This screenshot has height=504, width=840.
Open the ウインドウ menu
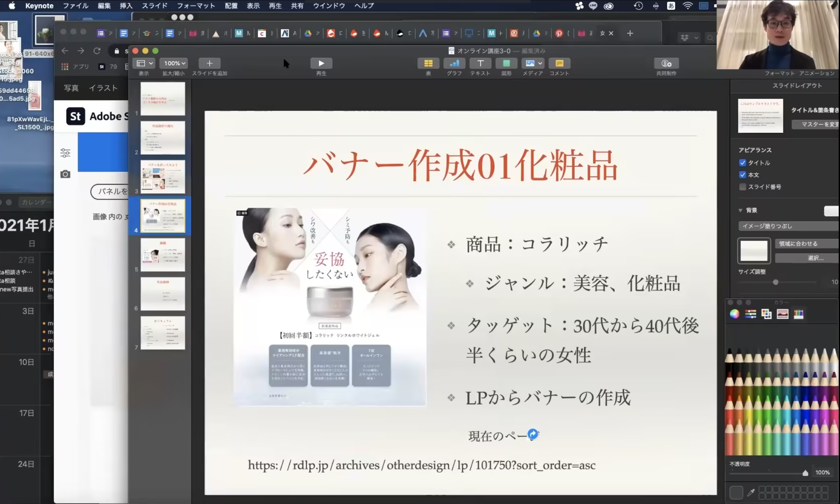329,6
